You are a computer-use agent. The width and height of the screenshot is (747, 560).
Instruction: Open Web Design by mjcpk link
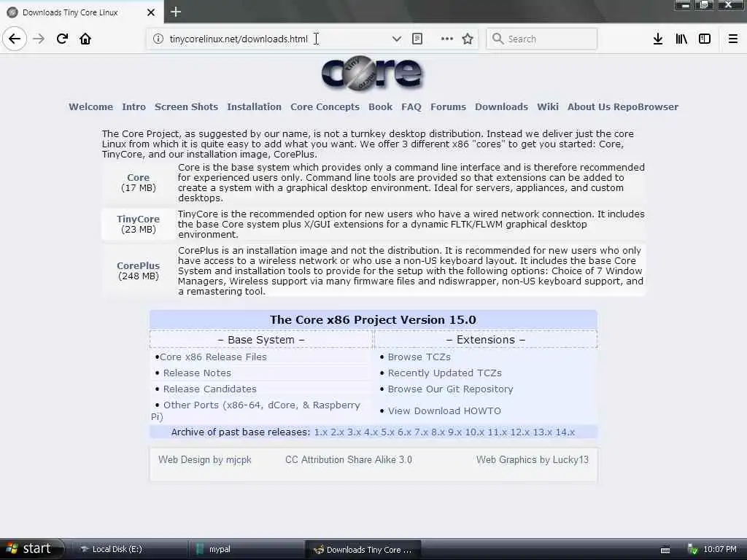click(205, 460)
